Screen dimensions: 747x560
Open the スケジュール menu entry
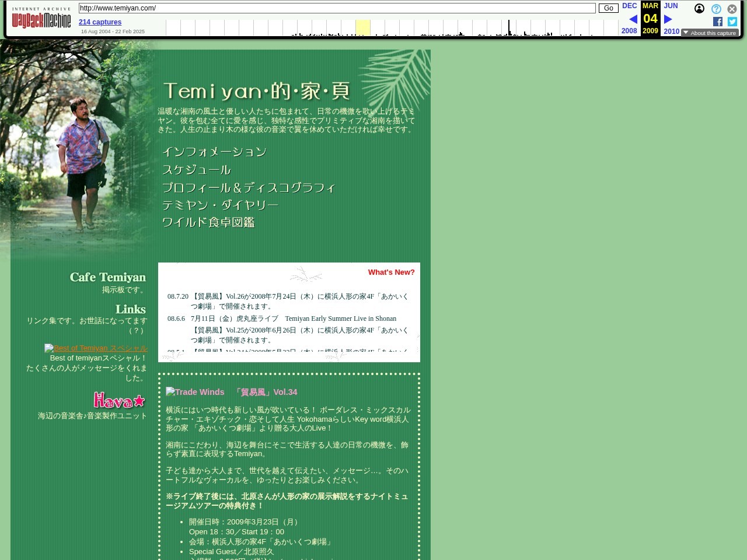[196, 170]
